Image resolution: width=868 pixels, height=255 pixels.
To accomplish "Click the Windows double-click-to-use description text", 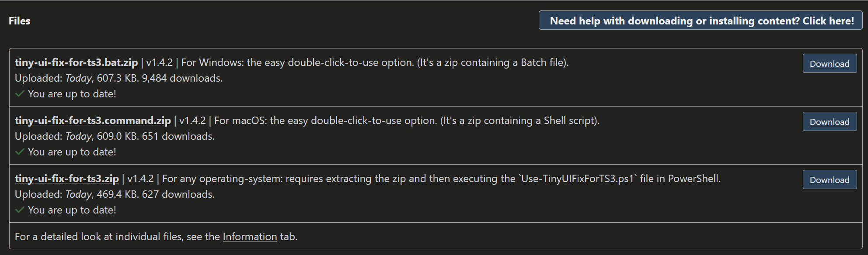I will (374, 62).
